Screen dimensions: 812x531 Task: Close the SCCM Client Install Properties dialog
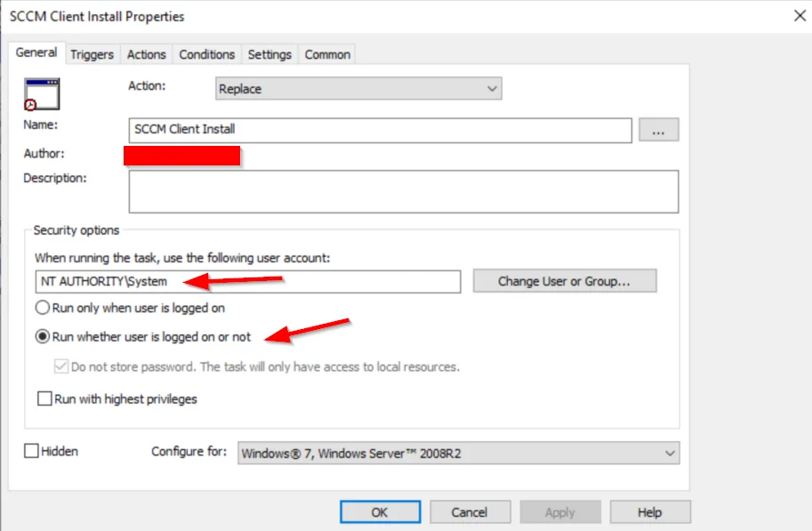[x=800, y=15]
